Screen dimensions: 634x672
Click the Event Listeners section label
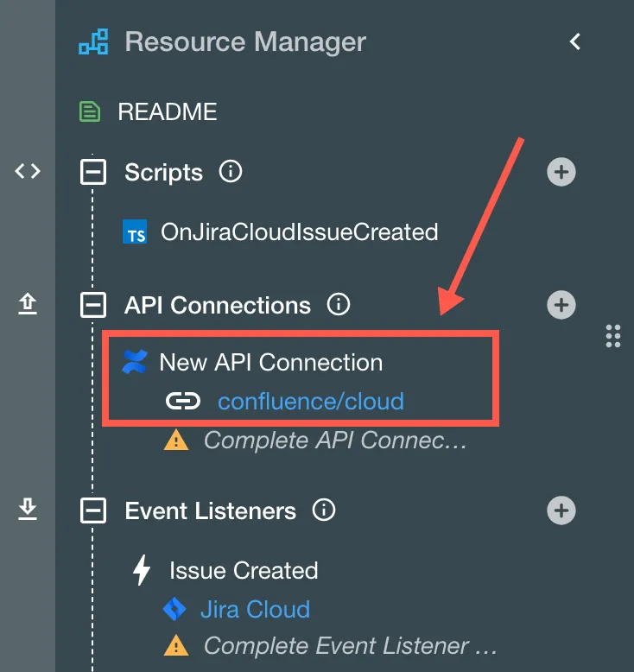[x=210, y=510]
